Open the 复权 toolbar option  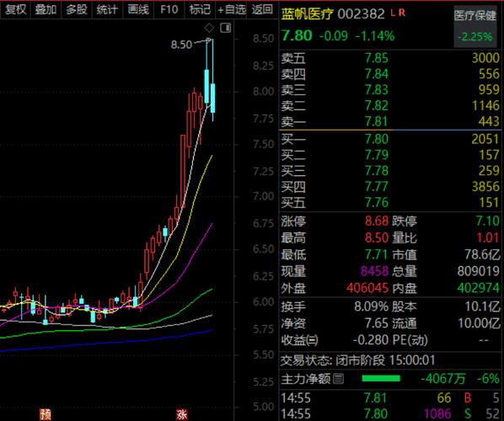click(15, 9)
